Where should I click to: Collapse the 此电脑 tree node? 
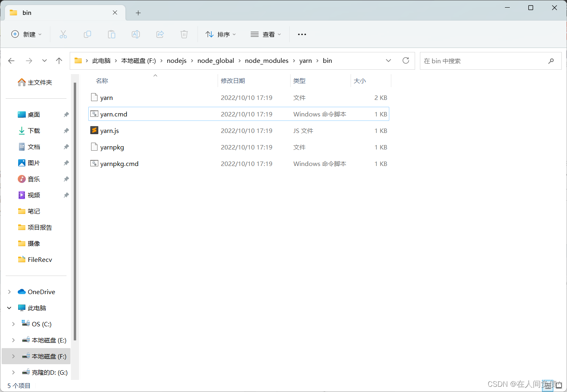pos(9,308)
